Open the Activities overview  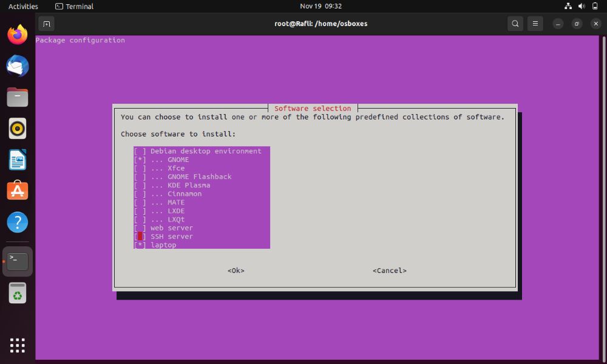23,6
